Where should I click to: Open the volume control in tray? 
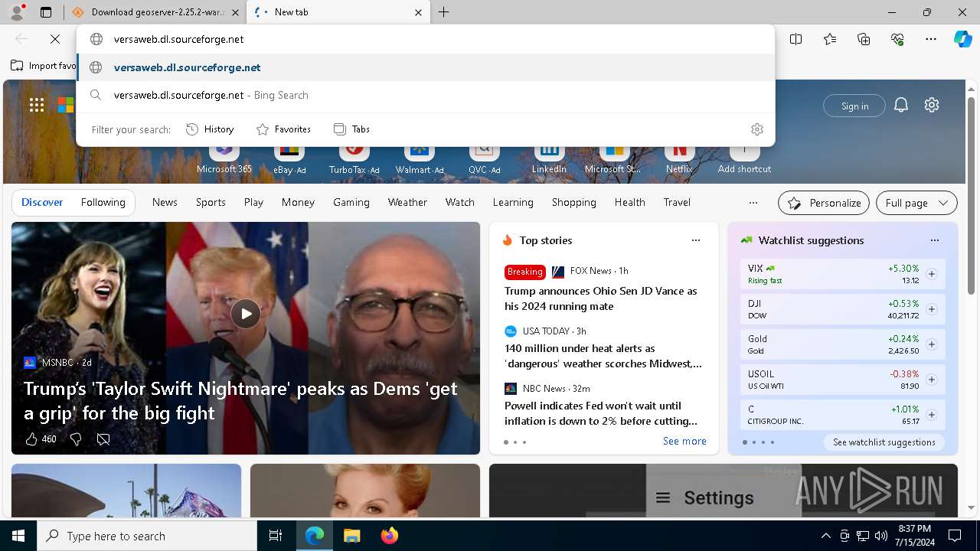pos(881,536)
